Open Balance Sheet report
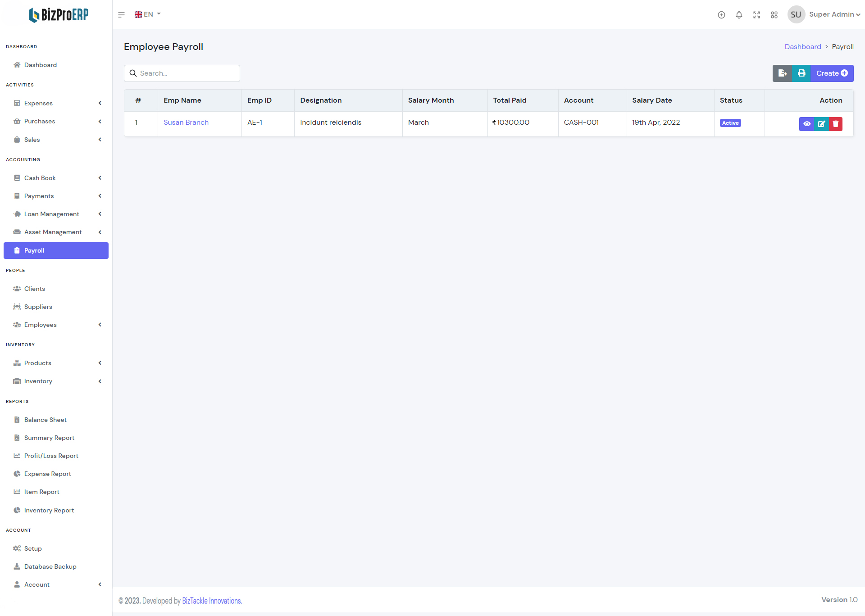This screenshot has width=865, height=616. (x=45, y=420)
